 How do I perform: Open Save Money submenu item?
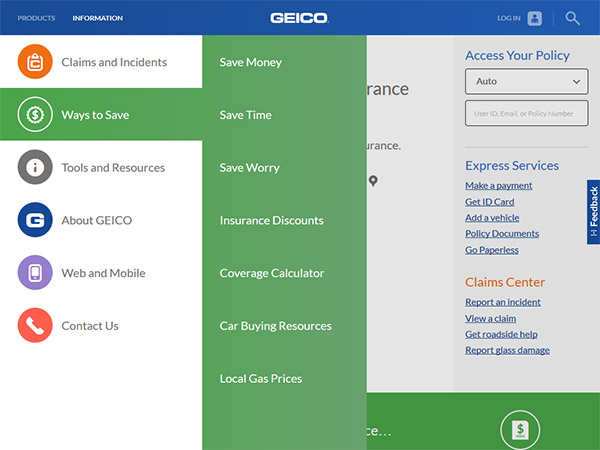(251, 62)
